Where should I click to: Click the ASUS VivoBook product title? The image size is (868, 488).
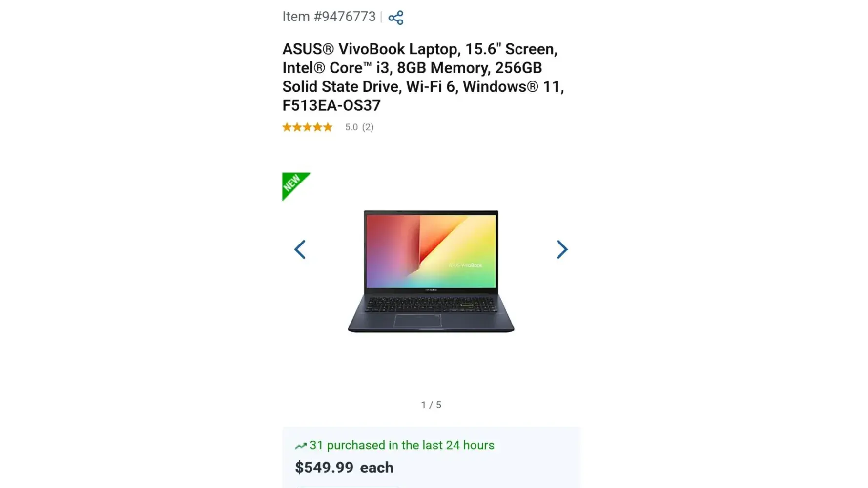coord(423,77)
